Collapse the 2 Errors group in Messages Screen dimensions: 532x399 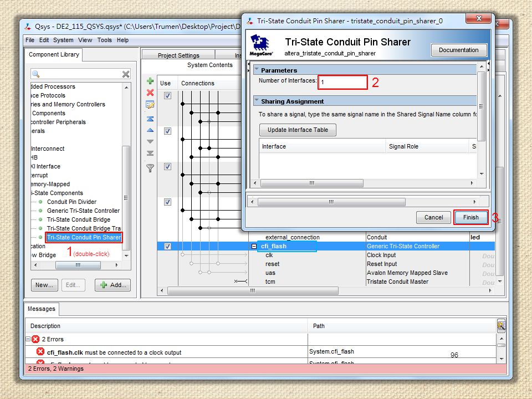(x=28, y=339)
